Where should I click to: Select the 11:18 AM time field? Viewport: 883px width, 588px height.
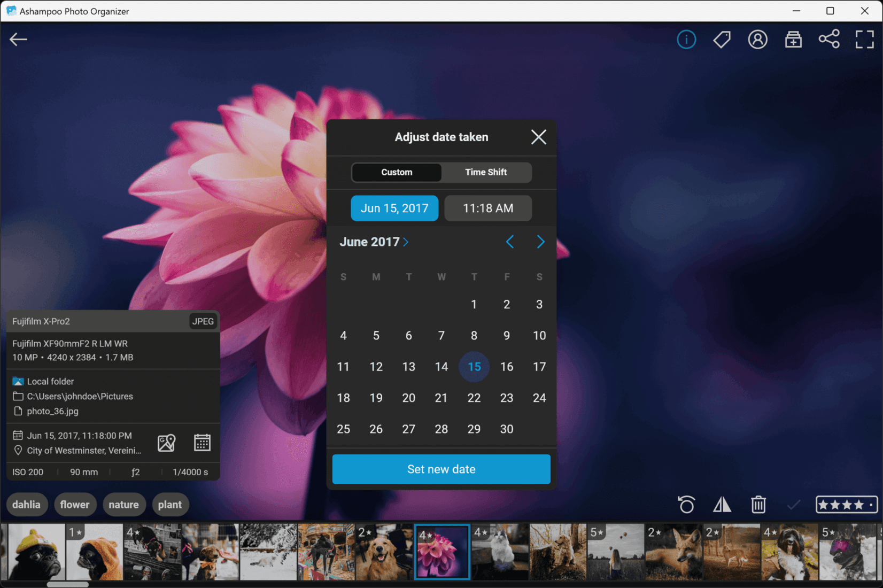tap(488, 208)
